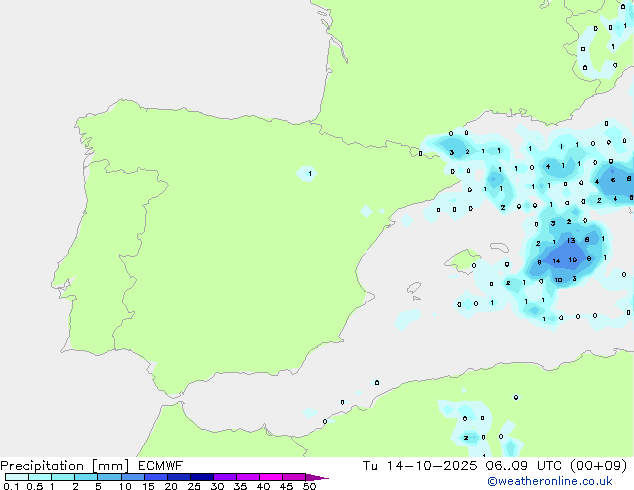Viewport: 634px width, 490px height.
Task: Click the 3 mm value near the Pyrenees coast
Action: pos(452,152)
